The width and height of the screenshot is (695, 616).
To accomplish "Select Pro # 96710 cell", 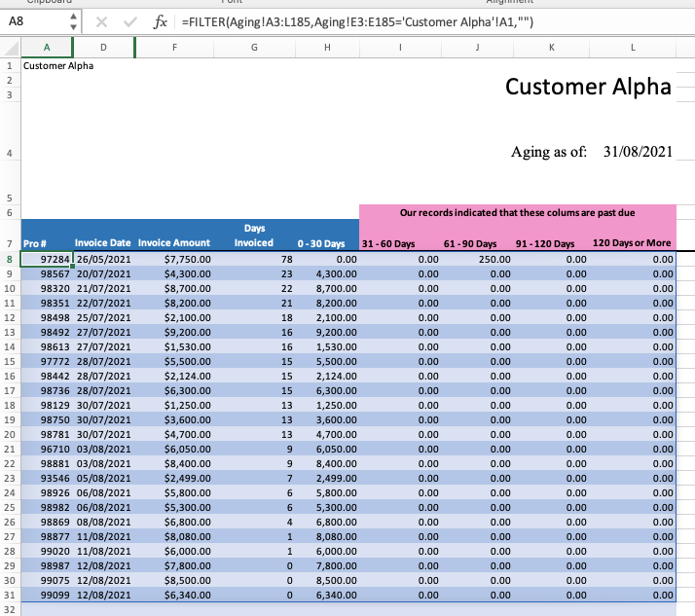I will point(47,449).
